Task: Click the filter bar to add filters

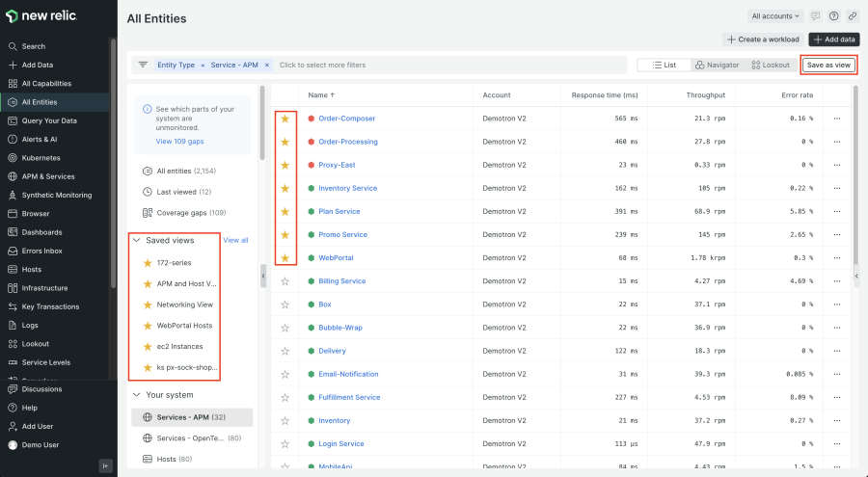Action: pos(434,65)
